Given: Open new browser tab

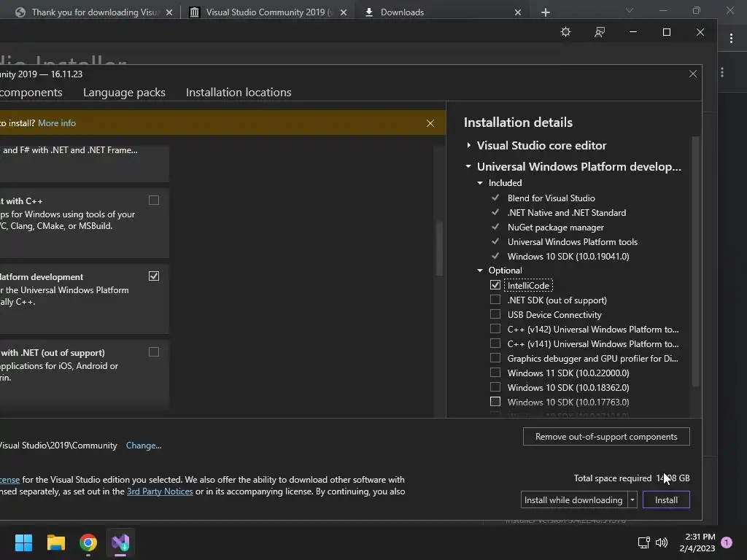Looking at the screenshot, I should click(x=546, y=12).
